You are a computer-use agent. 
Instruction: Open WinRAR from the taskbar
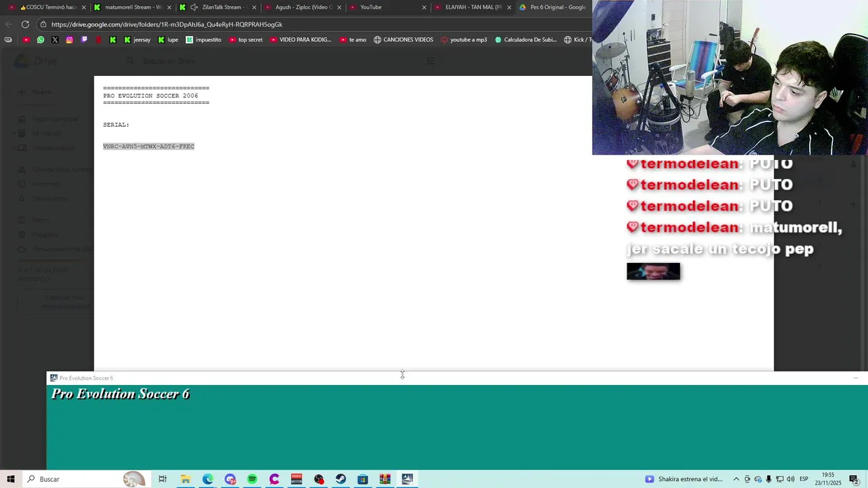[385, 479]
